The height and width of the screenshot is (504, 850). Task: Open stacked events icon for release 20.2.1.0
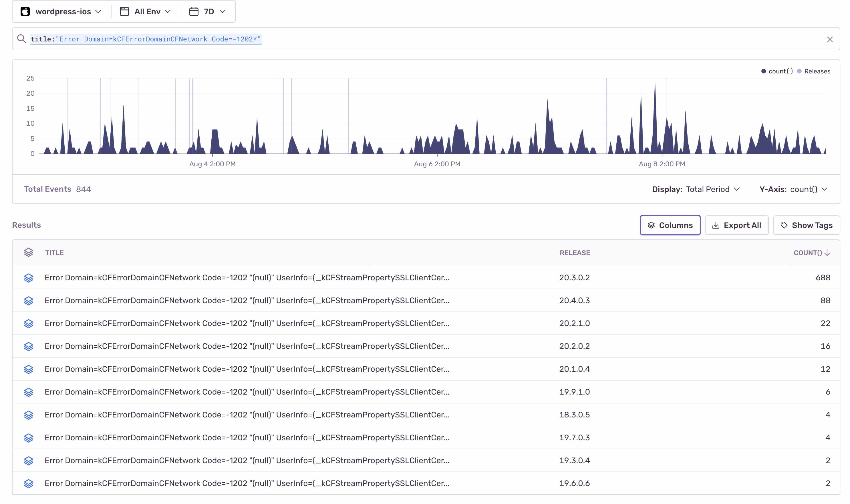point(29,323)
